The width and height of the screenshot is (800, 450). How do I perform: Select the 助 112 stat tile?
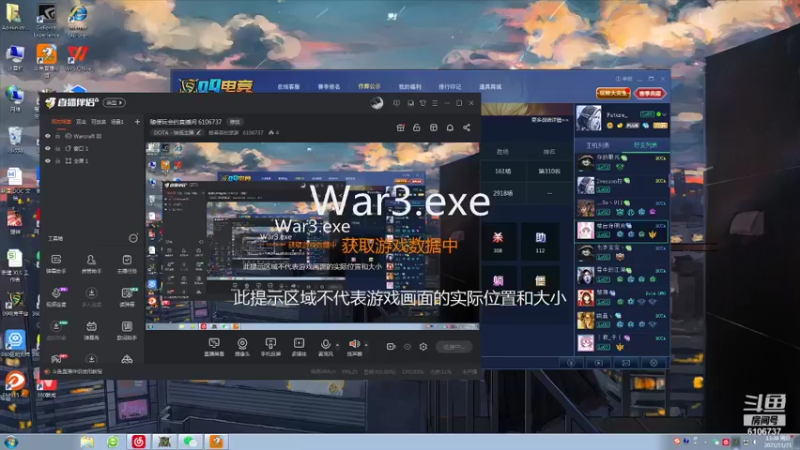tap(540, 242)
